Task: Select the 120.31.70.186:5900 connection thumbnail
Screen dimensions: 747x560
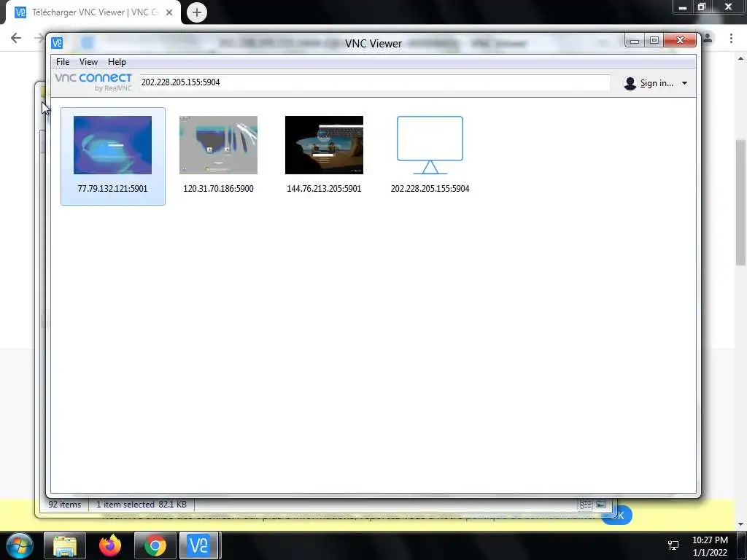Action: pos(218,145)
